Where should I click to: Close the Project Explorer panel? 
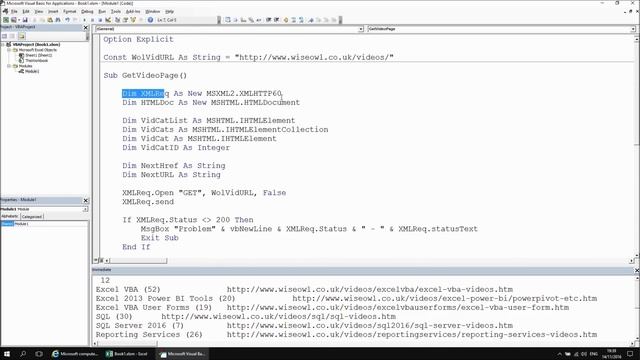tap(86, 27)
